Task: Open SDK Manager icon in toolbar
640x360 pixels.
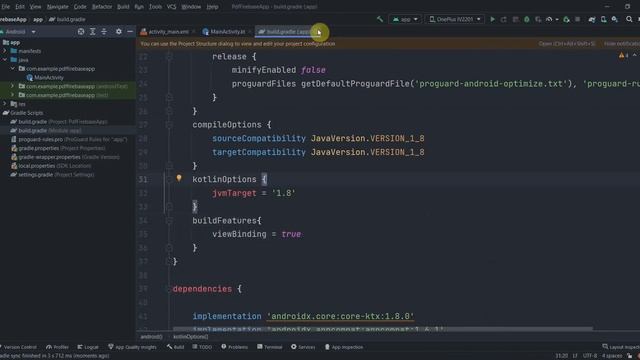Action: pos(615,19)
